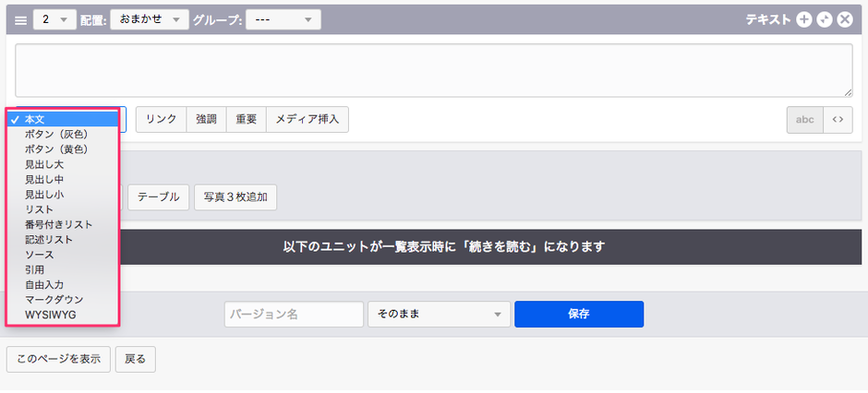Screen dimensions: 868x393
Task: Select the マークダウン option
Action: point(63,300)
